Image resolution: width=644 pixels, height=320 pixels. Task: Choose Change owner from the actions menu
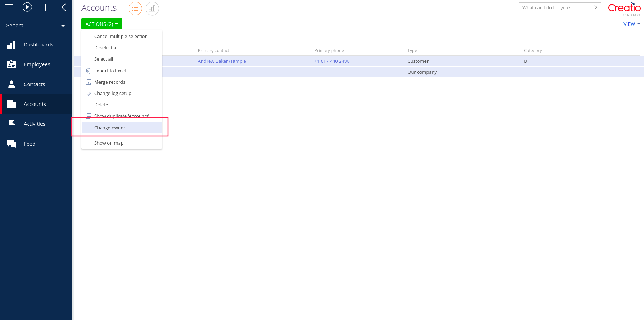coord(109,128)
